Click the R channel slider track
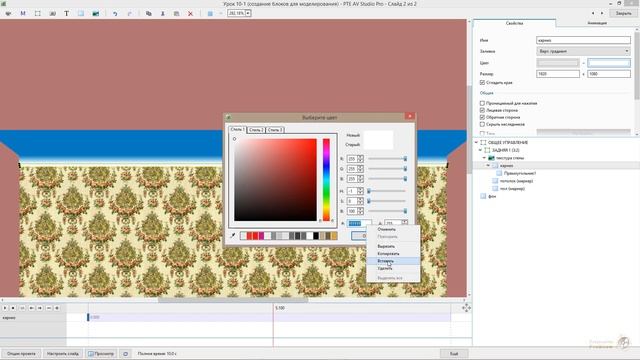 387,158
